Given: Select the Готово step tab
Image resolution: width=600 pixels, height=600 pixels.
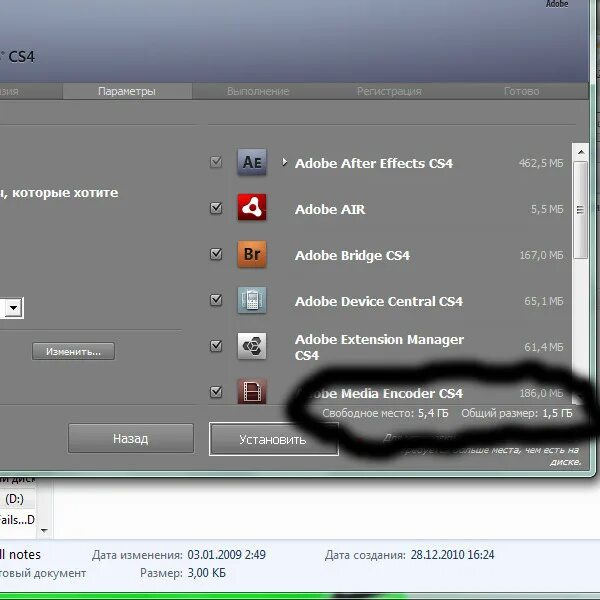Looking at the screenshot, I should click(522, 91).
